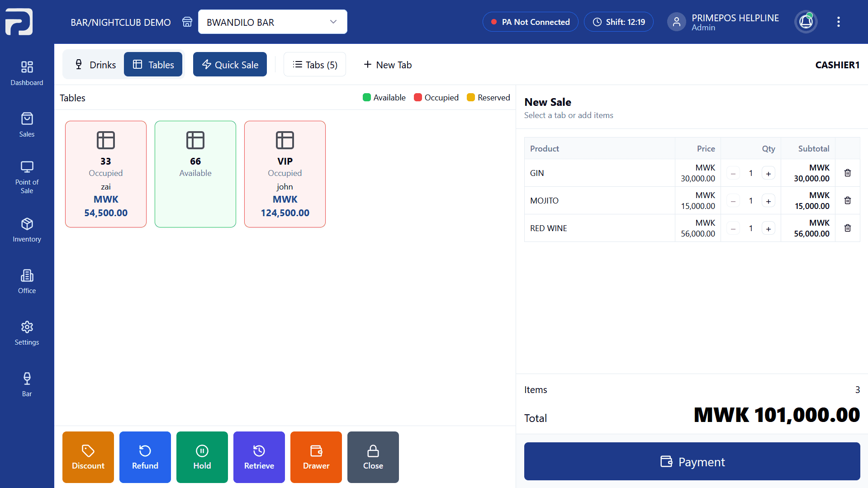Select available table 66

click(x=195, y=174)
